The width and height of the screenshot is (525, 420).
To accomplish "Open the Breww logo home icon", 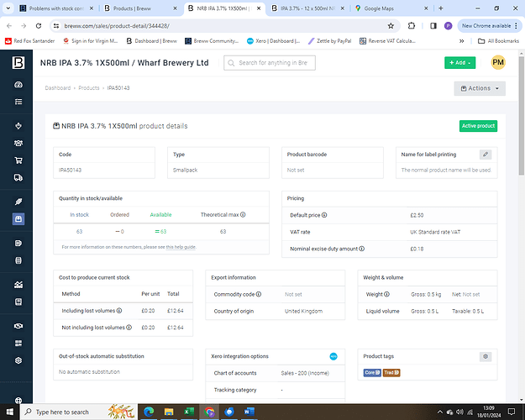I will pos(18,63).
